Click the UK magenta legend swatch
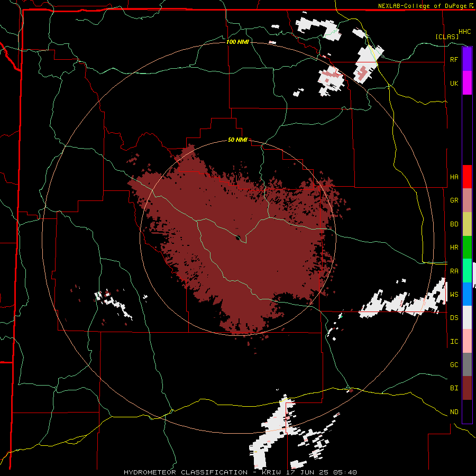This screenshot has height=476, width=476. click(467, 83)
